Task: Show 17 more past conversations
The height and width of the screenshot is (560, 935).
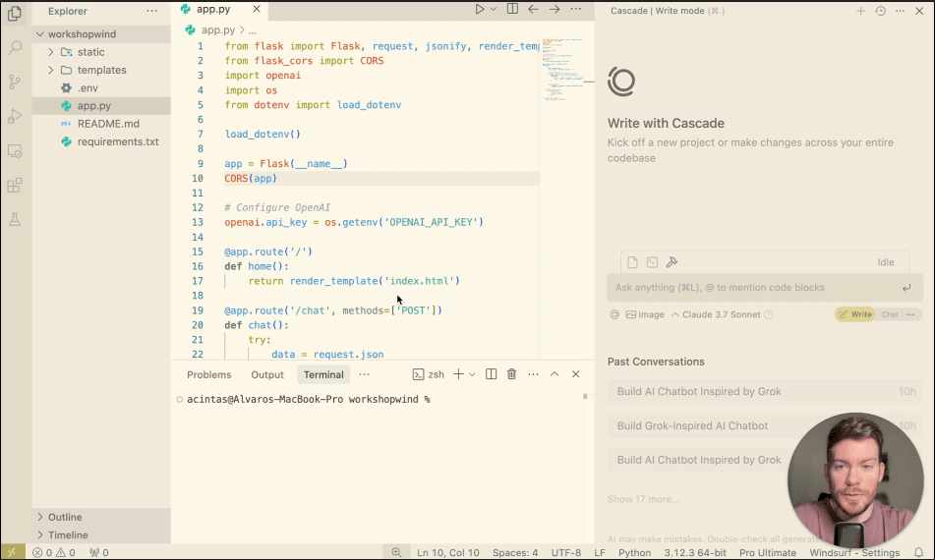Action: (643, 499)
